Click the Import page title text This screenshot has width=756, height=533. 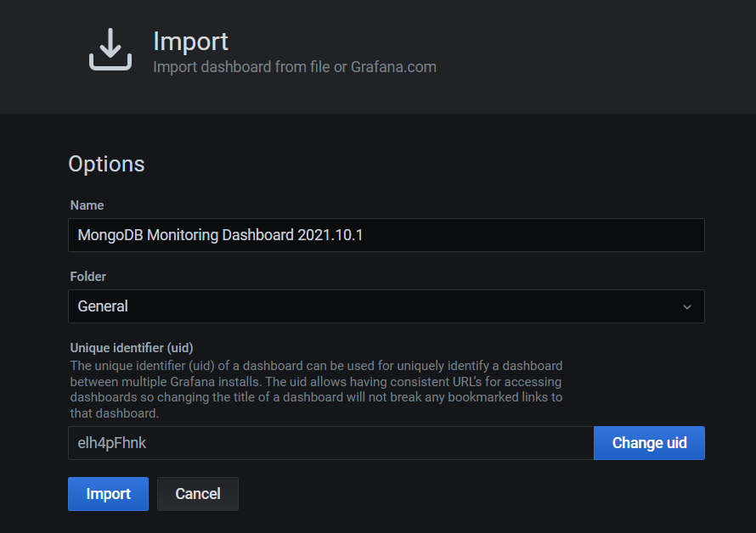[x=190, y=42]
